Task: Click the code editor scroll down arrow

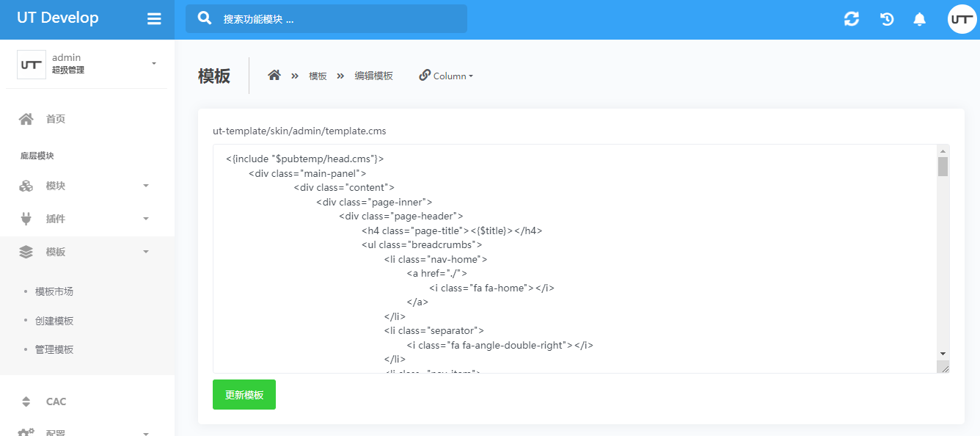Action: coord(943,353)
